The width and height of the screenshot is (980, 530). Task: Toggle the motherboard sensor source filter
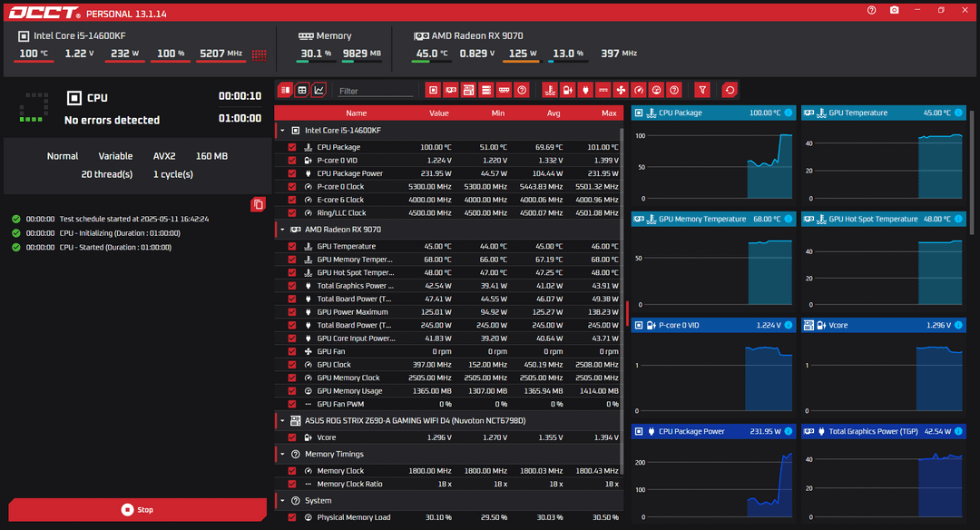[x=468, y=90]
